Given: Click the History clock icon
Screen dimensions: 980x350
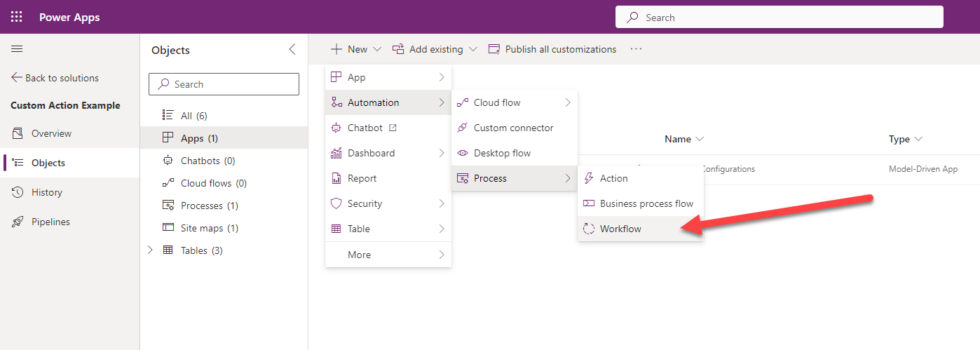Looking at the screenshot, I should 18,192.
